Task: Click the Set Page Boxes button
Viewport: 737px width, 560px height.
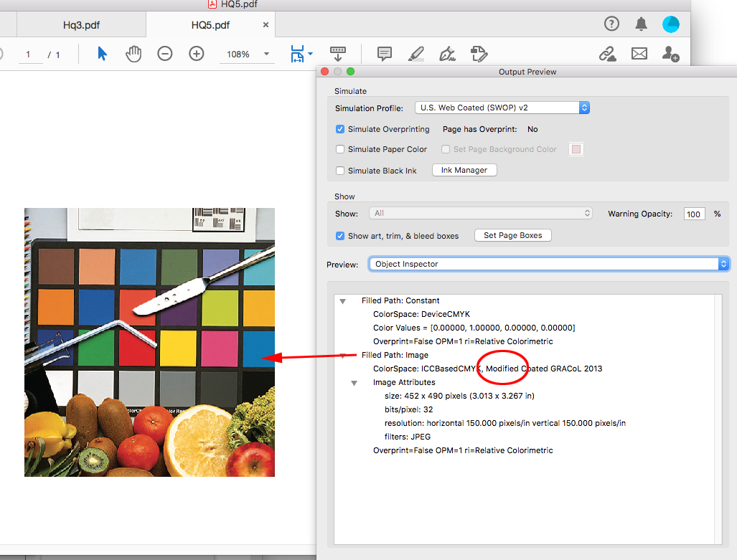Action: pos(512,234)
